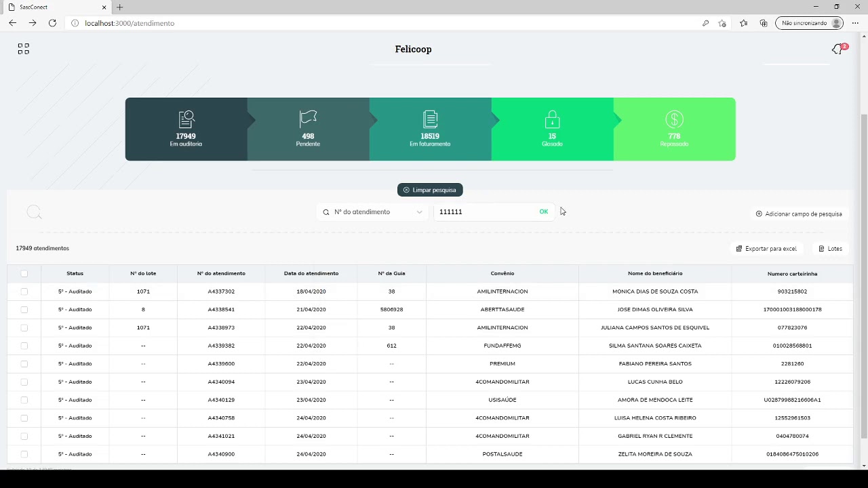This screenshot has width=868, height=488.
Task: Open browser favorites star icon
Action: [x=744, y=23]
